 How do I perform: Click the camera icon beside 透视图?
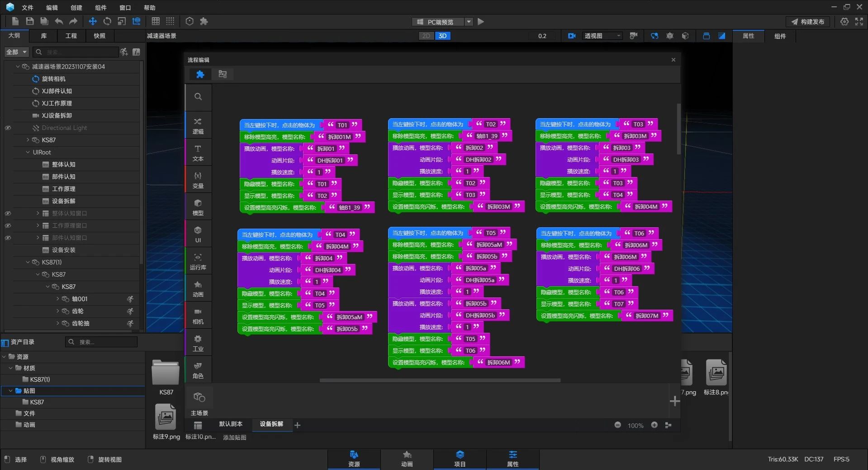click(x=572, y=36)
